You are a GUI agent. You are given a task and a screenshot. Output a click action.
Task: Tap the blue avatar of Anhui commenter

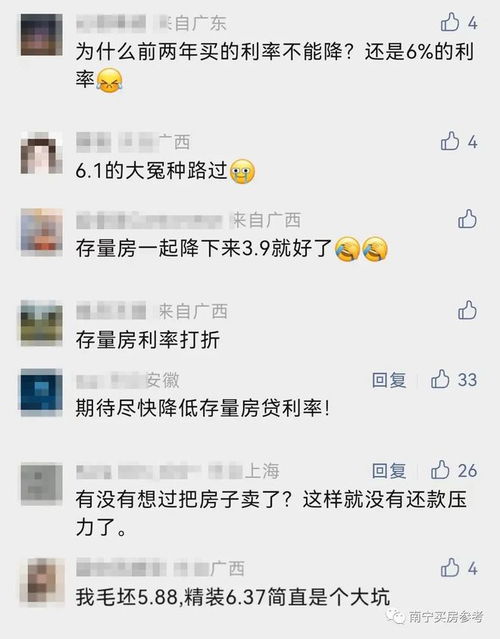point(41,392)
